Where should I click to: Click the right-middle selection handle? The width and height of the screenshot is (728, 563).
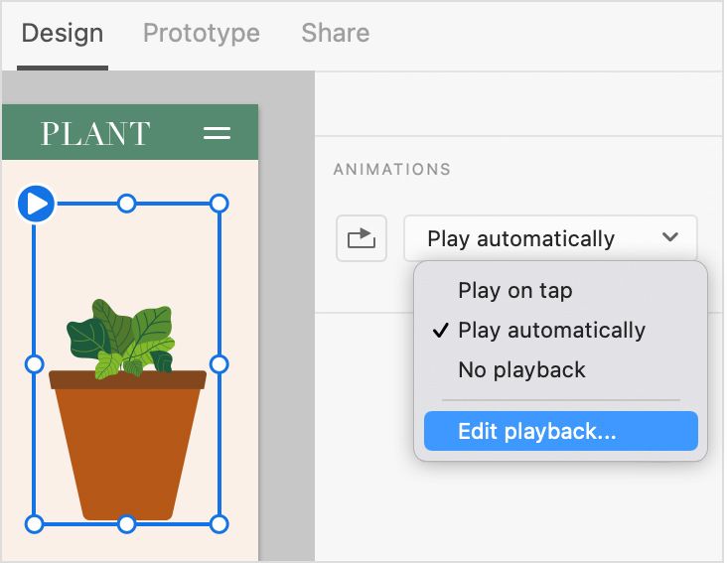pyautogui.click(x=219, y=364)
